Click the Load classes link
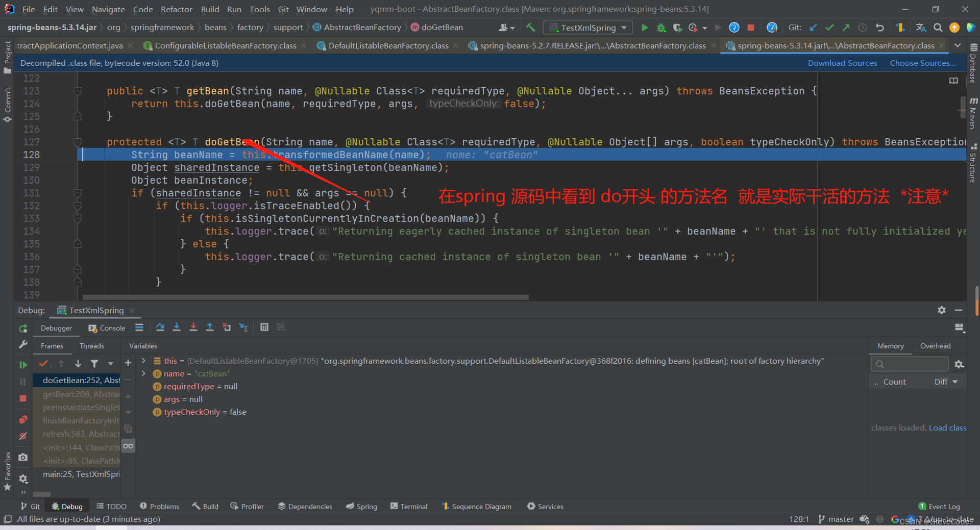The height and width of the screenshot is (530, 980). (x=947, y=427)
